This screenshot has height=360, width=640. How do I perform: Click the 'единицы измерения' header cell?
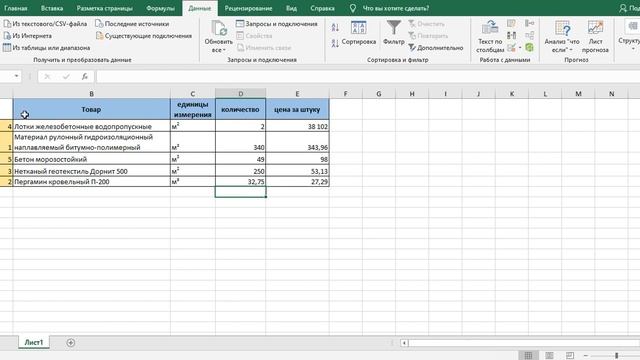click(x=193, y=109)
